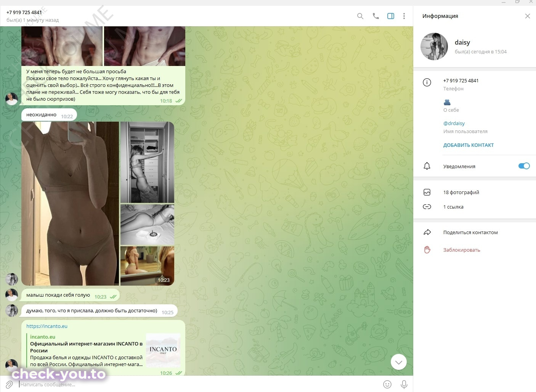Click the phone number +7 919 725 4841 in info panel
The width and height of the screenshot is (536, 392).
tap(461, 80)
